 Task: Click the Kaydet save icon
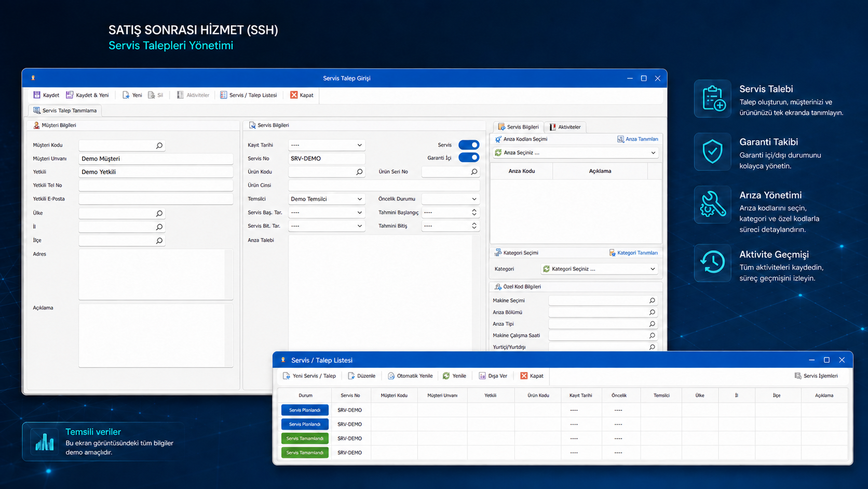(37, 95)
